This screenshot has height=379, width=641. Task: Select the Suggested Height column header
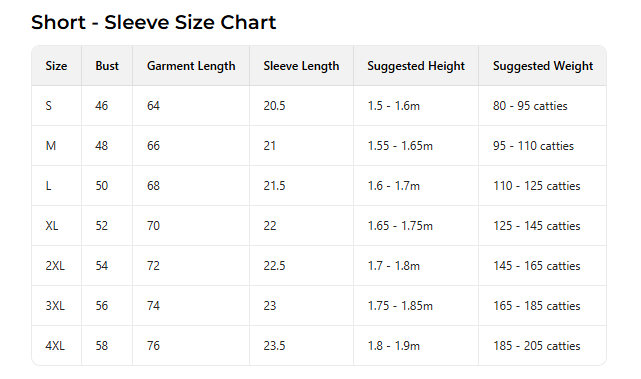(416, 66)
